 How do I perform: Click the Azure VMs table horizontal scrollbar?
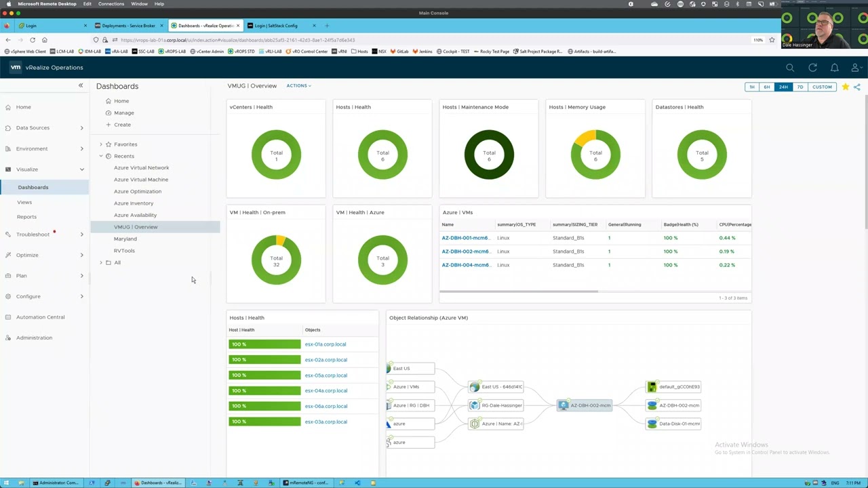point(519,291)
